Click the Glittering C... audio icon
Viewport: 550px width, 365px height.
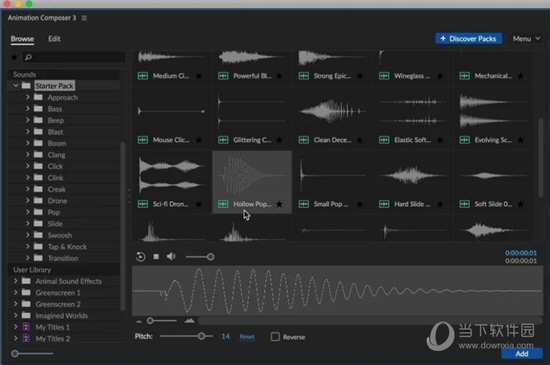pyautogui.click(x=223, y=140)
